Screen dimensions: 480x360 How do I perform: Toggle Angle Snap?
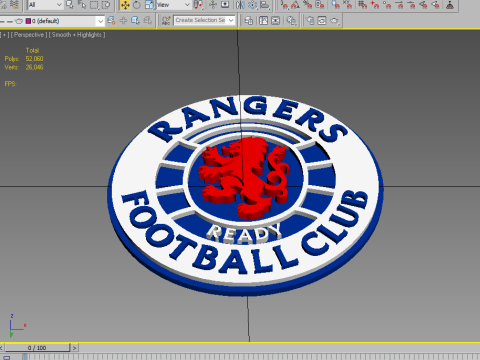[x=296, y=5]
